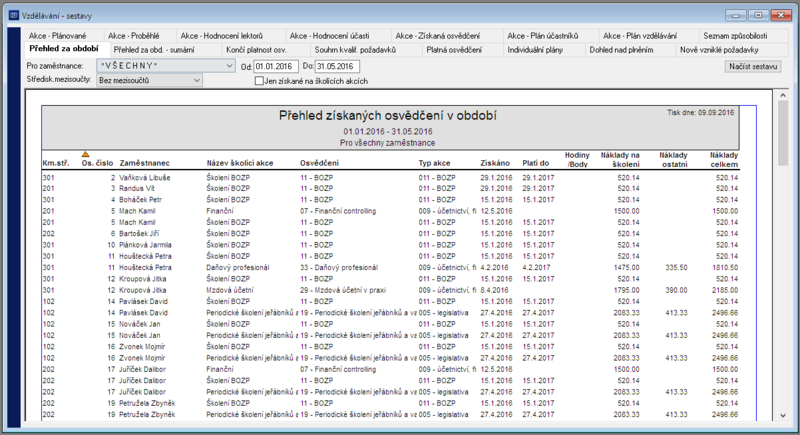800x435 pixels.
Task: Click total cost value '2185.00'
Action: coord(725,290)
